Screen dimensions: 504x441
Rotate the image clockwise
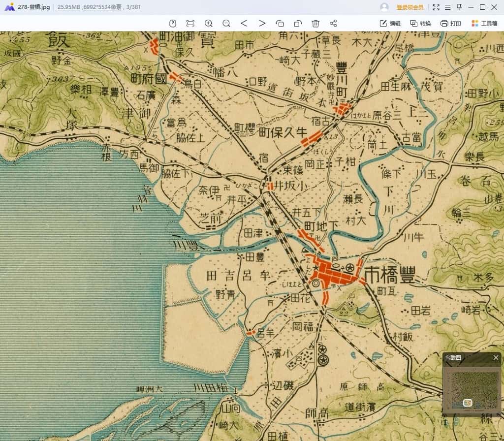tap(298, 23)
